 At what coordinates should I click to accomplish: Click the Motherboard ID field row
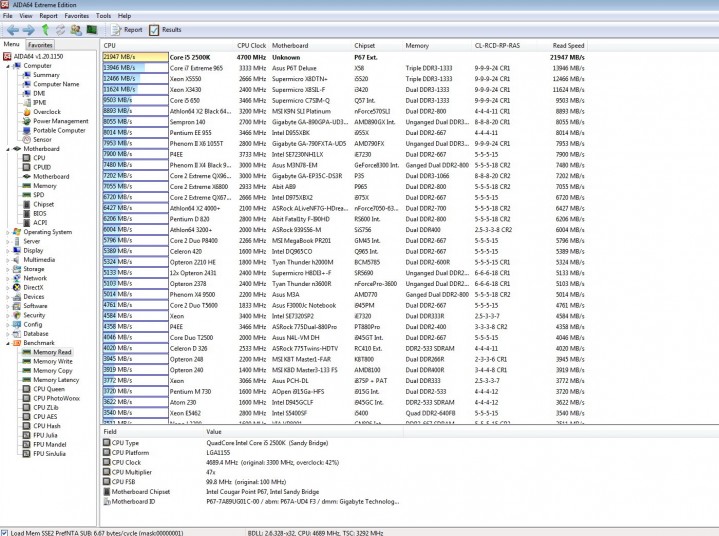[x=250, y=502]
